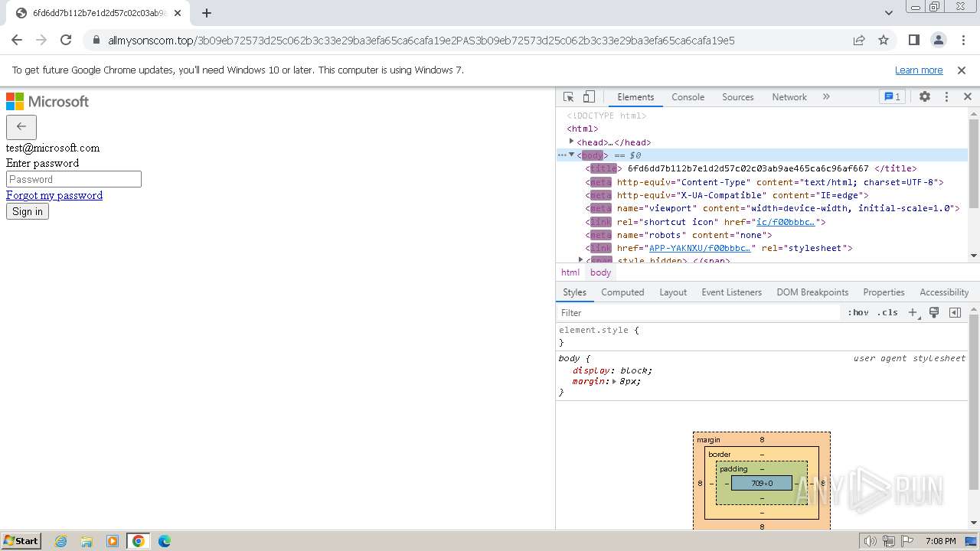Open the Chrome three-dot menu
980x551 pixels.
point(962,40)
